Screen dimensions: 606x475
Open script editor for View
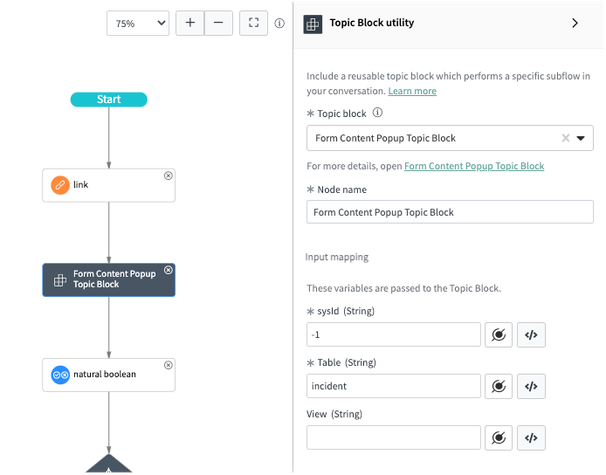[x=531, y=438]
